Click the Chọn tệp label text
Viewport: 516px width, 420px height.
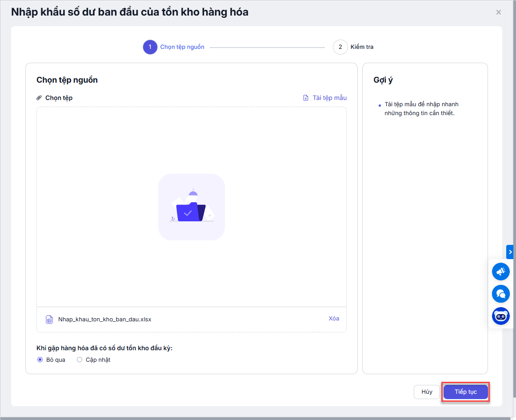[59, 98]
